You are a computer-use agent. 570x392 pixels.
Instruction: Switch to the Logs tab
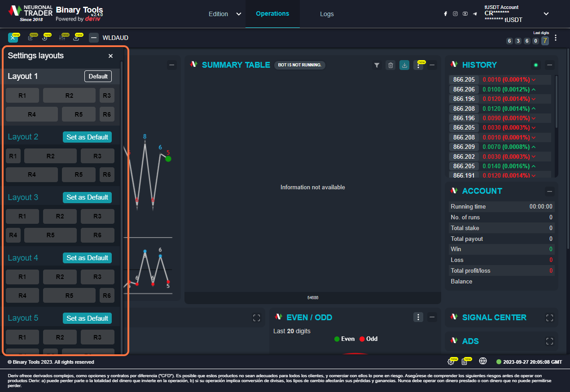(327, 14)
